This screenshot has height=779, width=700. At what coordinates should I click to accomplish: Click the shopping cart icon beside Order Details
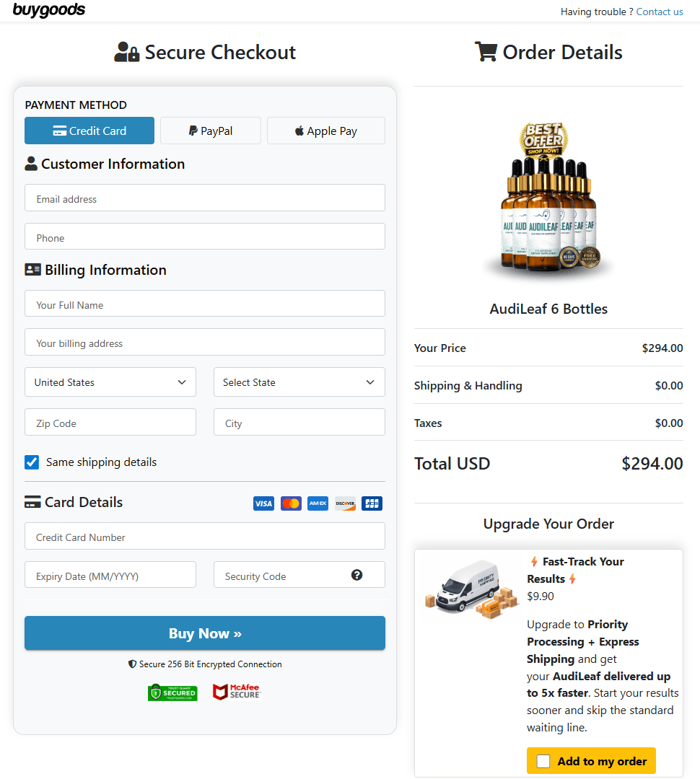[486, 51]
